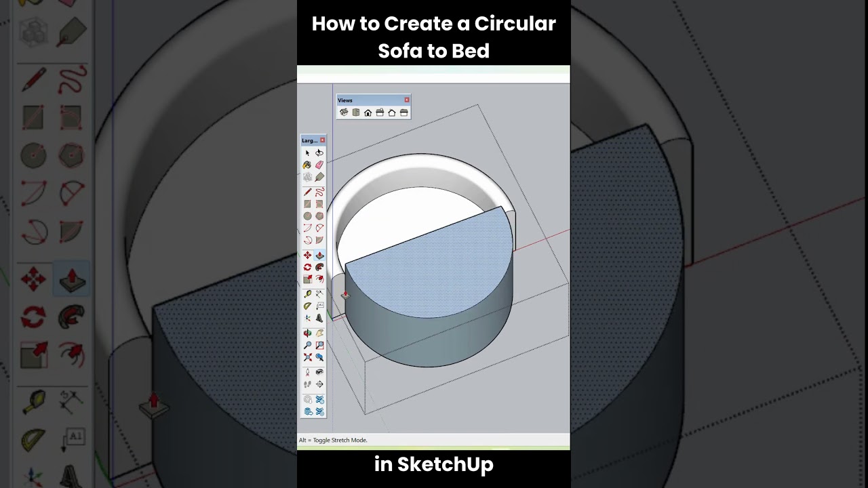Activate the Look Around eye tool
This screenshot has width=868, height=488.
(x=319, y=372)
